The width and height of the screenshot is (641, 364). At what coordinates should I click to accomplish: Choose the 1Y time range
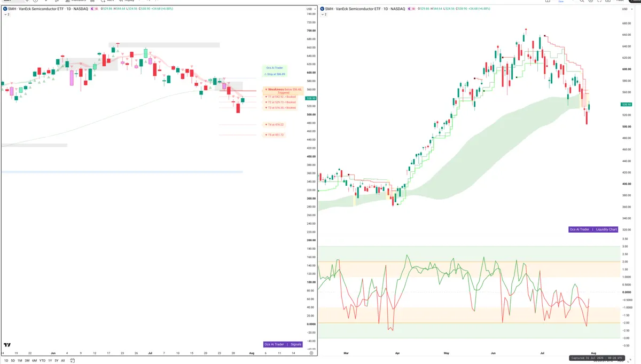[50, 361]
